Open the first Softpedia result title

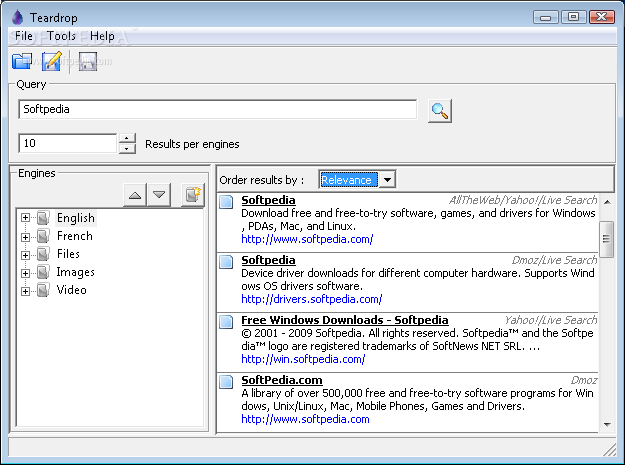click(268, 200)
